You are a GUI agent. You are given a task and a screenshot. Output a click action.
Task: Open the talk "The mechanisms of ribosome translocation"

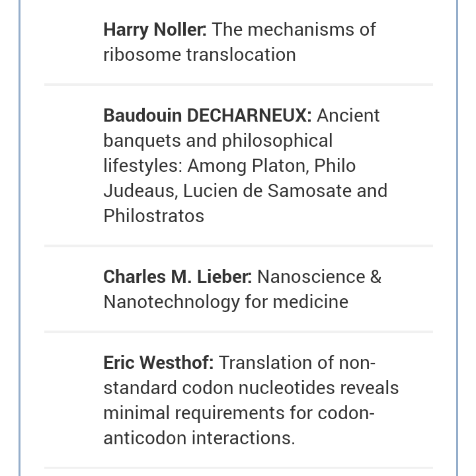294,30
